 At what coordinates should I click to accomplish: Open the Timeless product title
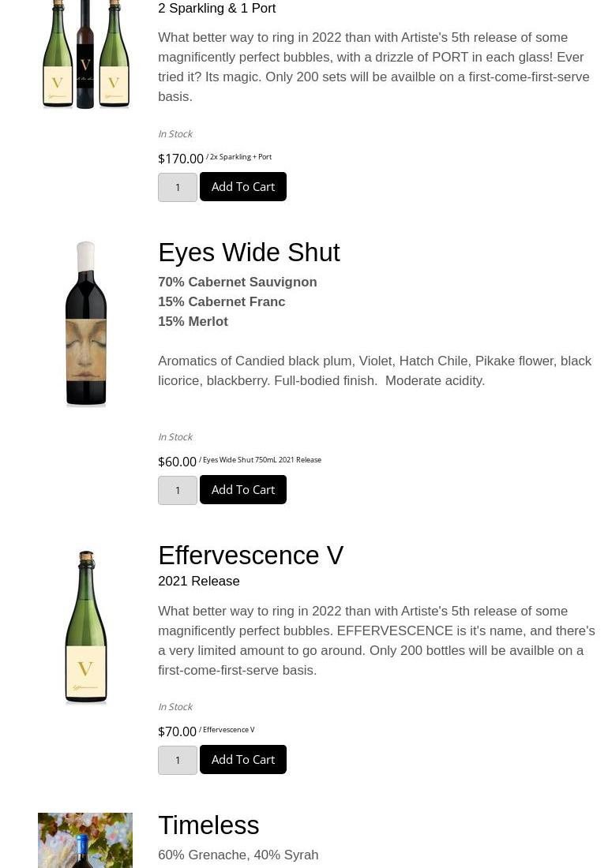(x=208, y=825)
